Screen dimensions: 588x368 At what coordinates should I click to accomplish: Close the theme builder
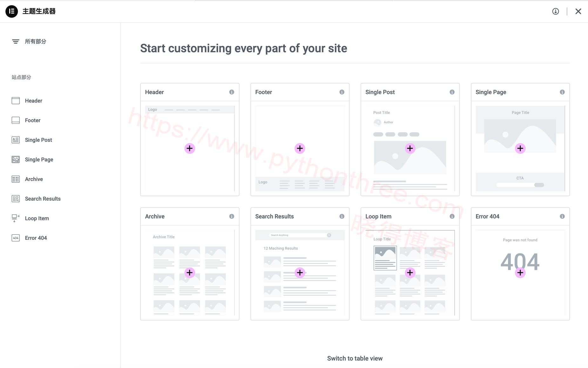tap(578, 11)
